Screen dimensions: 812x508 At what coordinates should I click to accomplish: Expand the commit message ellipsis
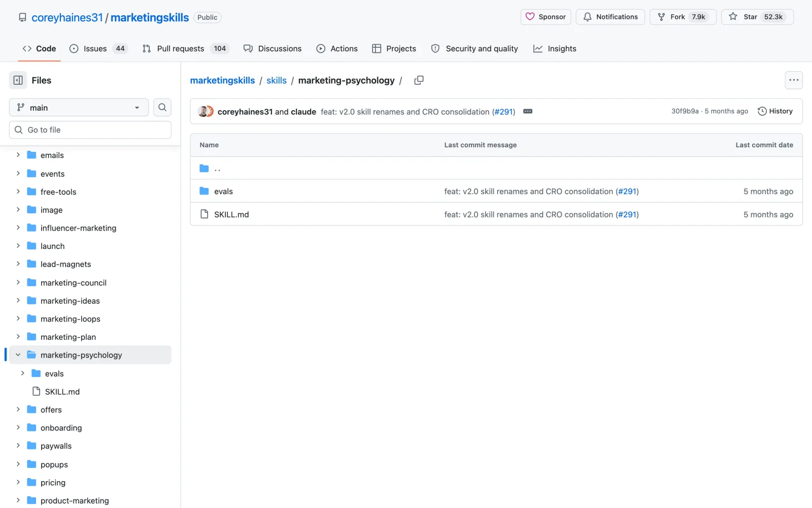(528, 111)
